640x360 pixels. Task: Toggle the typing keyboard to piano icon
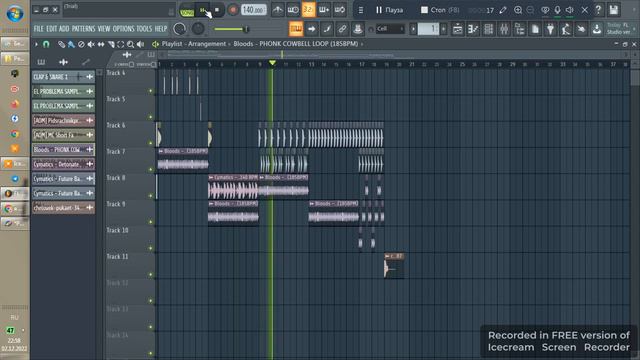point(296,29)
